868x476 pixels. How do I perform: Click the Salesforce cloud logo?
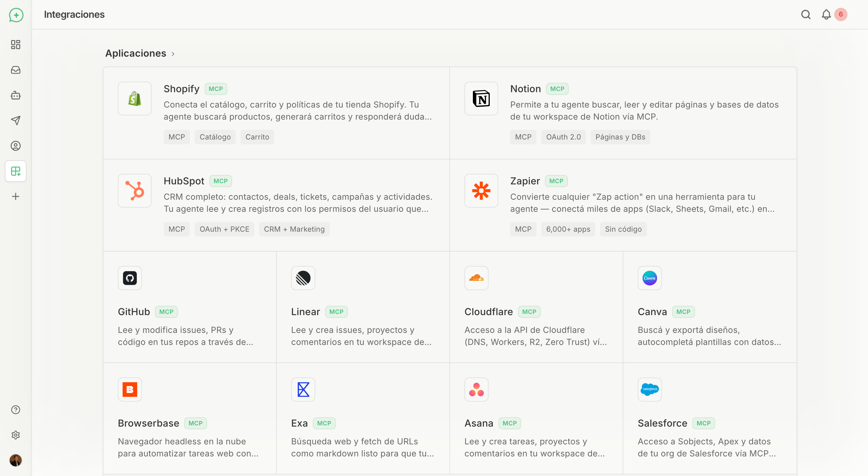tap(649, 390)
